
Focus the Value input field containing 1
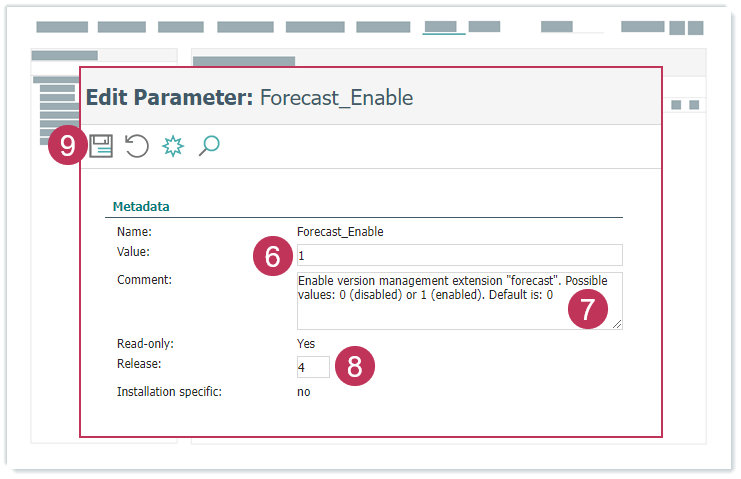coord(459,255)
